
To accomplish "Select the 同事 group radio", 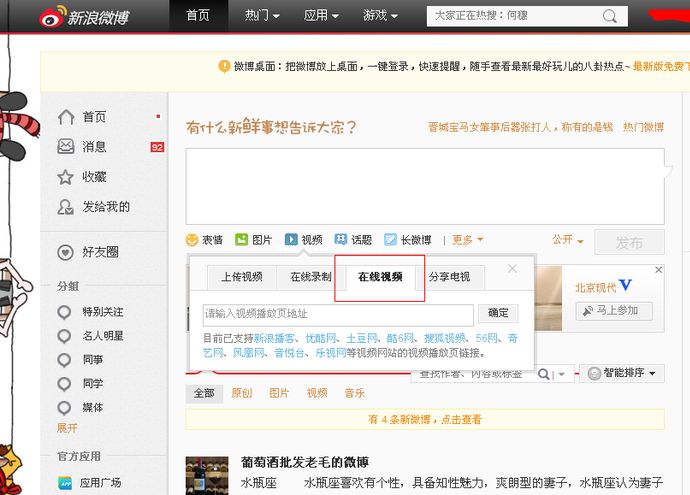I will coord(65,360).
